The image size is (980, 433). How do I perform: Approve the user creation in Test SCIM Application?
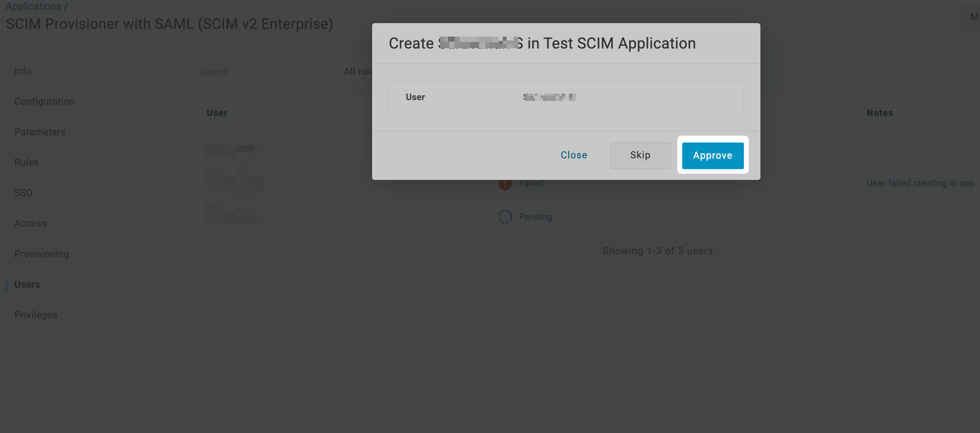pyautogui.click(x=712, y=156)
